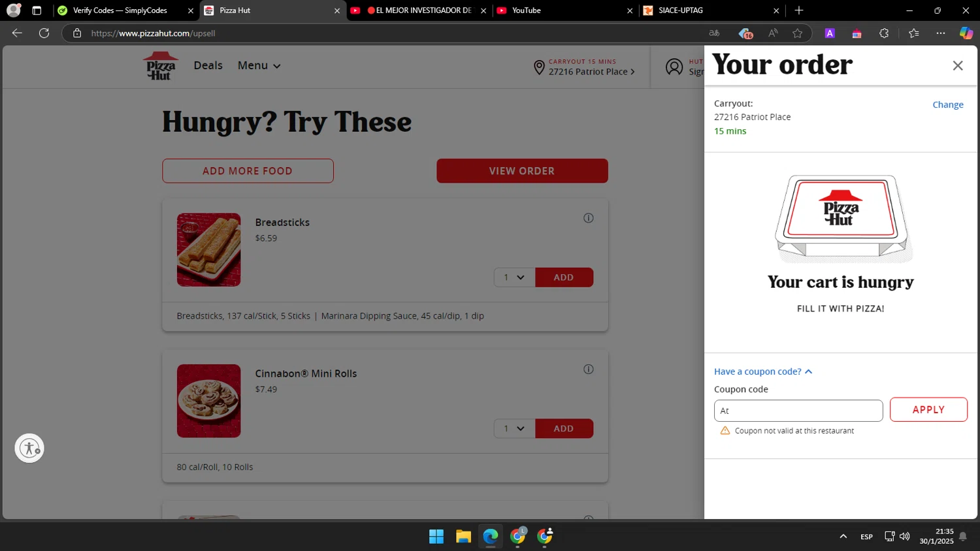Click Breadsticks item title
This screenshot has width=980, height=551.
click(x=282, y=223)
